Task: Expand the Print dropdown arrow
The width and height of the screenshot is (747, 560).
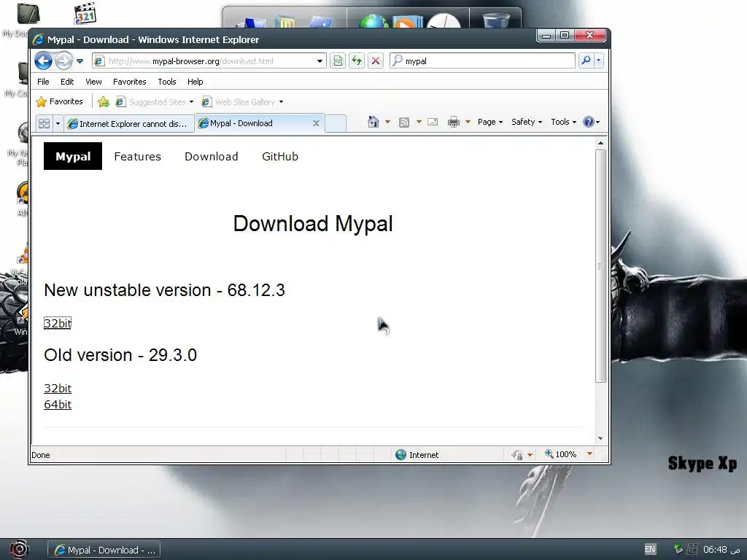Action: 468,122
